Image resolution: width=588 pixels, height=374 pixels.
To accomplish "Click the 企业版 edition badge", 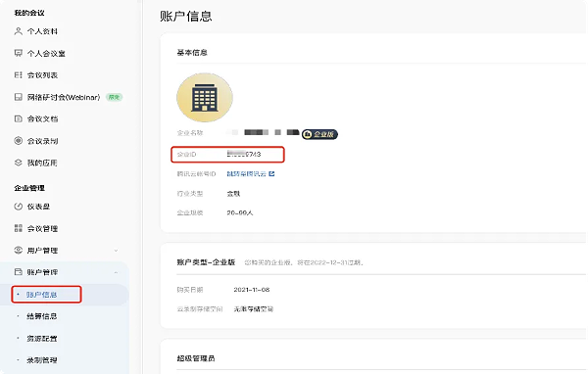I will 319,134.
